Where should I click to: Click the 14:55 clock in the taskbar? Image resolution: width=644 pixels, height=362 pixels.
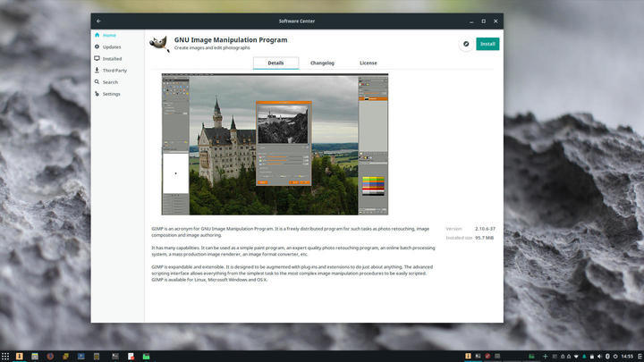coord(627,357)
